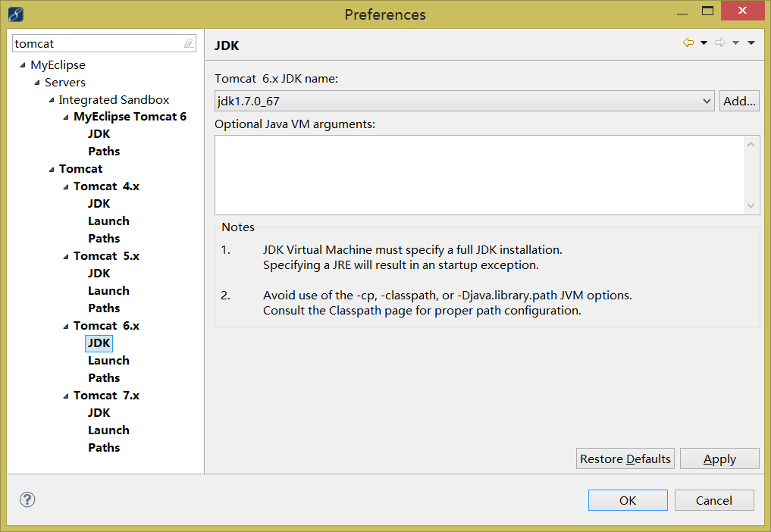771x532 pixels.
Task: Click the back navigation arrow icon
Action: (x=688, y=42)
